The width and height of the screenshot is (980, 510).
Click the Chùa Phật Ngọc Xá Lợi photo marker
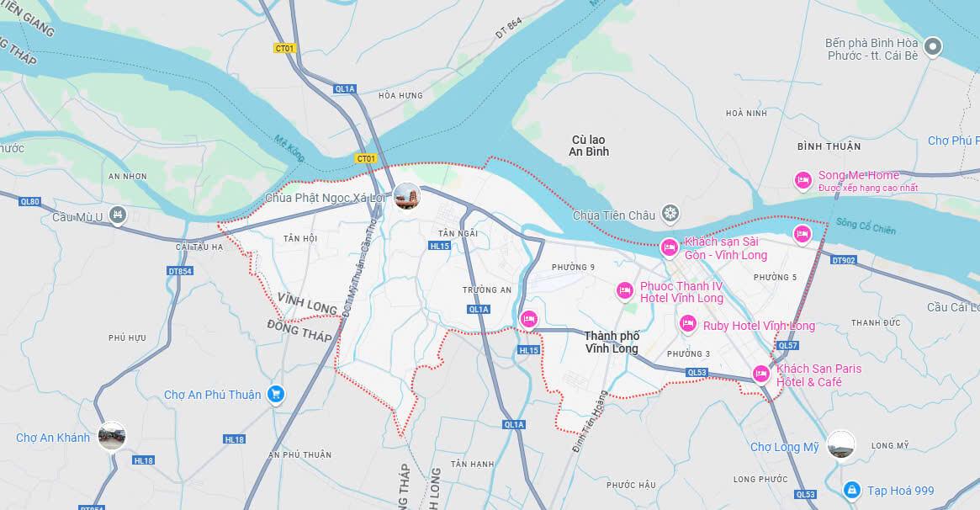pyautogui.click(x=407, y=196)
